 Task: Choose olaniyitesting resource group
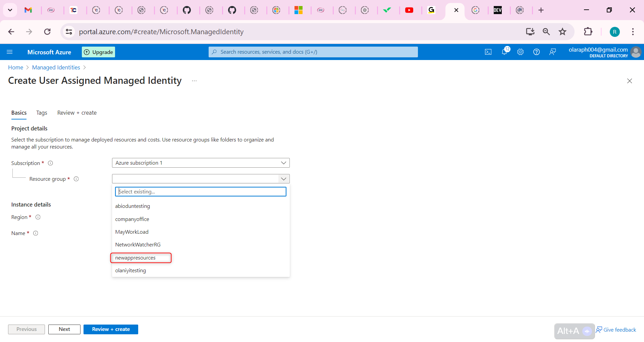(x=201, y=271)
